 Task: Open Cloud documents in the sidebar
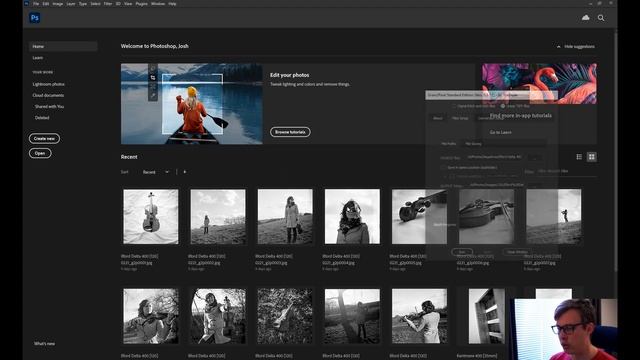48,95
